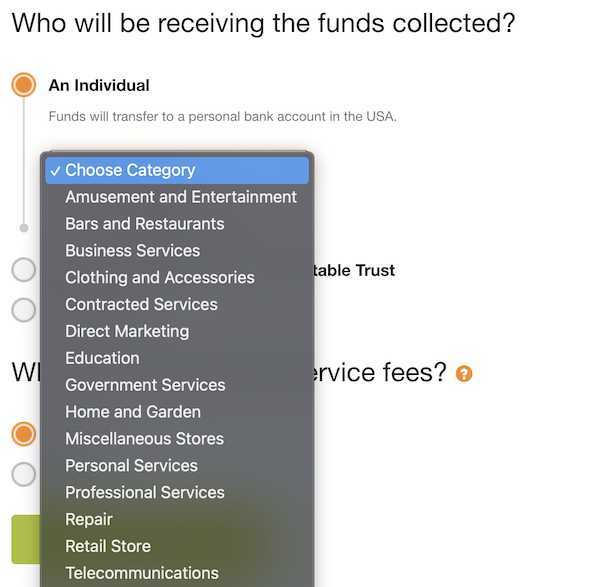Image resolution: width=600 pixels, height=587 pixels.
Task: Select Education category
Action: tap(177, 358)
